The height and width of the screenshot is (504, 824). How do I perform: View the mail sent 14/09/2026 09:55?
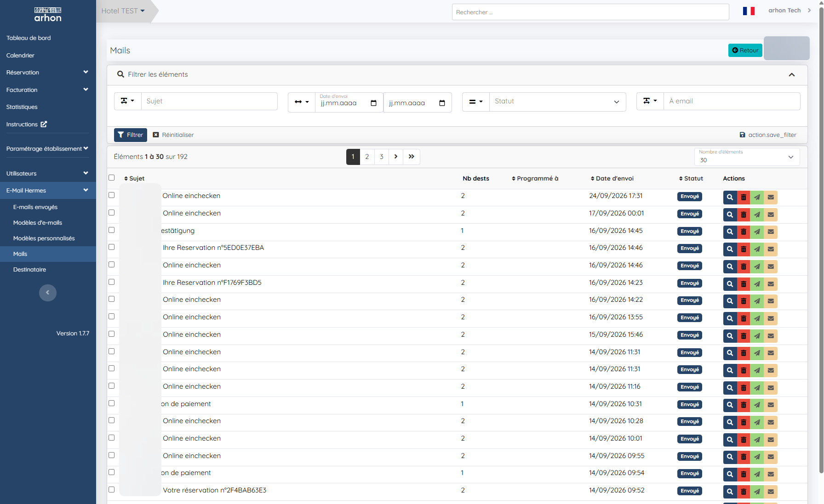pos(730,457)
